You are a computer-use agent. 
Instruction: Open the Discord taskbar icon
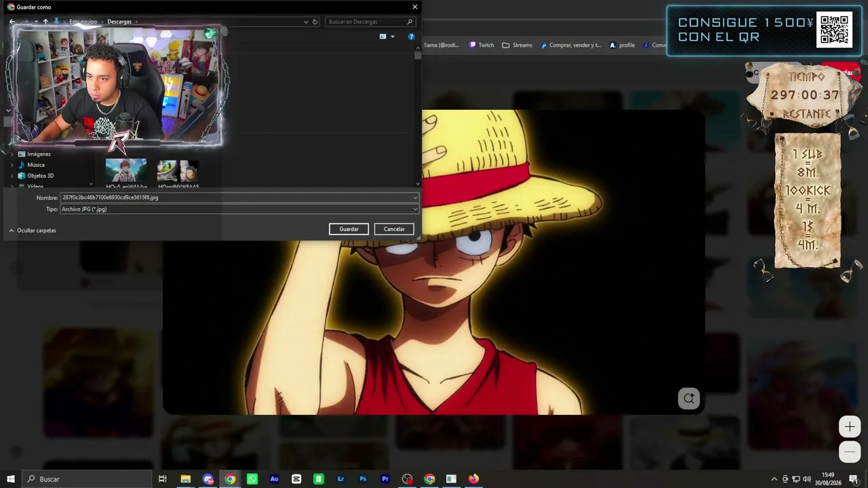[x=208, y=479]
